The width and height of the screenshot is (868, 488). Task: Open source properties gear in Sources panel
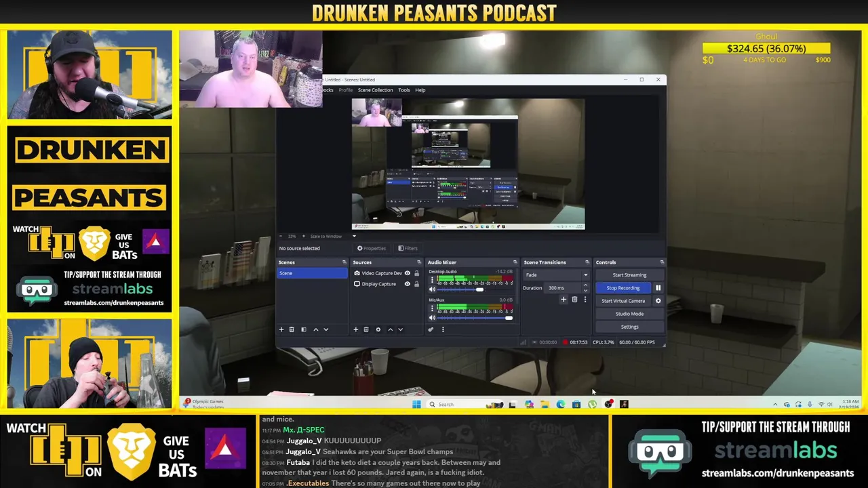pyautogui.click(x=378, y=329)
